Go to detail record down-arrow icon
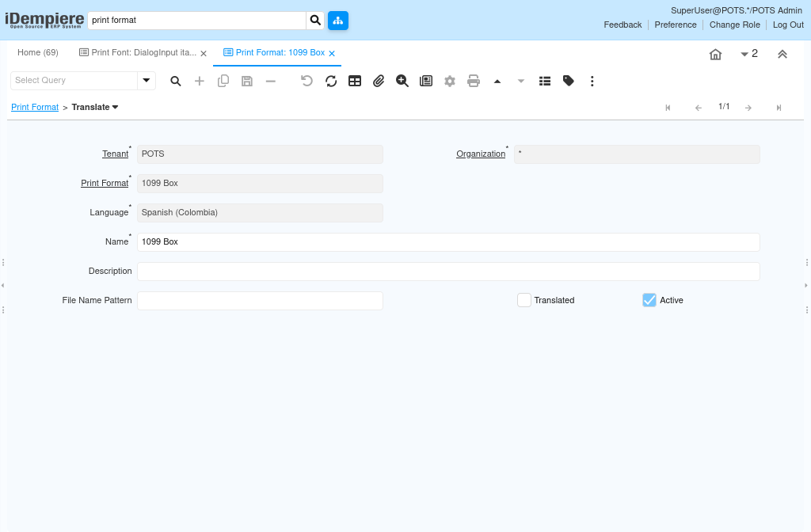 tap(521, 82)
